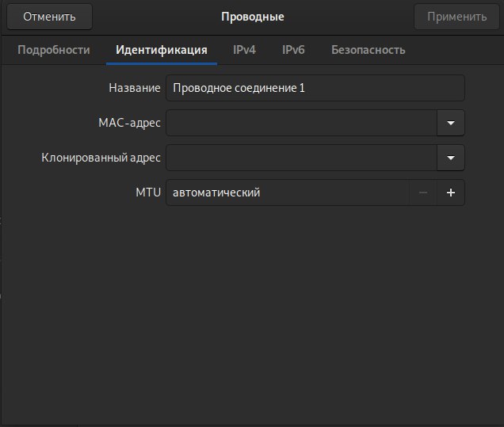Click the Клонированный адрес label
504x427 pixels.
pos(101,158)
